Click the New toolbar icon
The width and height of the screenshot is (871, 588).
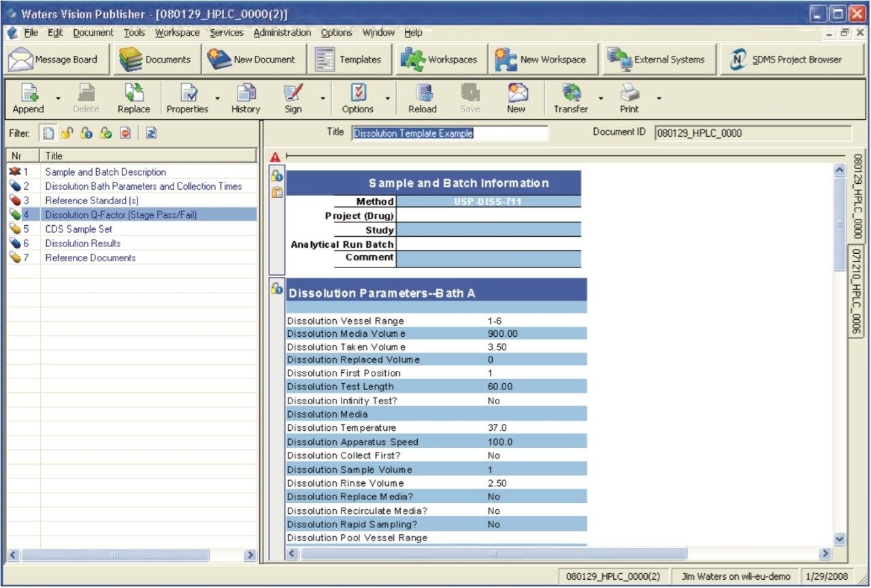coord(516,99)
